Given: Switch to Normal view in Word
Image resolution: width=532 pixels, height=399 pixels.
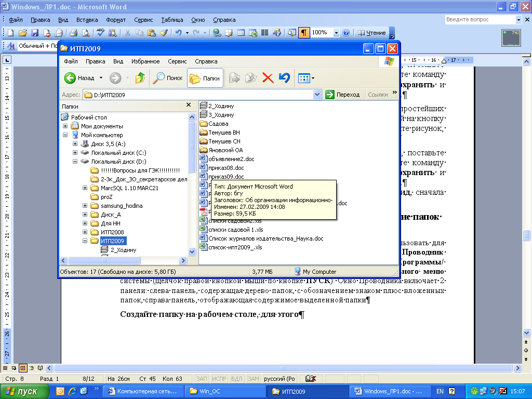Looking at the screenshot, I should pyautogui.click(x=5, y=368).
